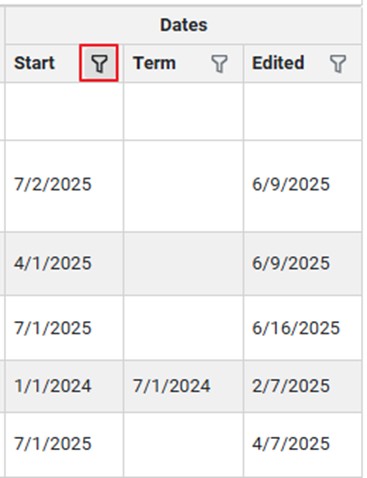This screenshot has height=478, width=367.
Task: Sort by the Start column header label
Action: coord(34,63)
